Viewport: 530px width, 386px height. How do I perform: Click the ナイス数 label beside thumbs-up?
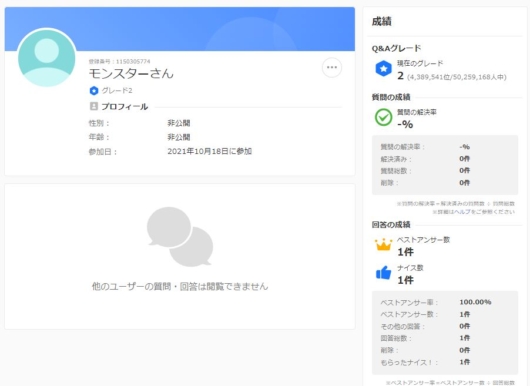[410, 268]
